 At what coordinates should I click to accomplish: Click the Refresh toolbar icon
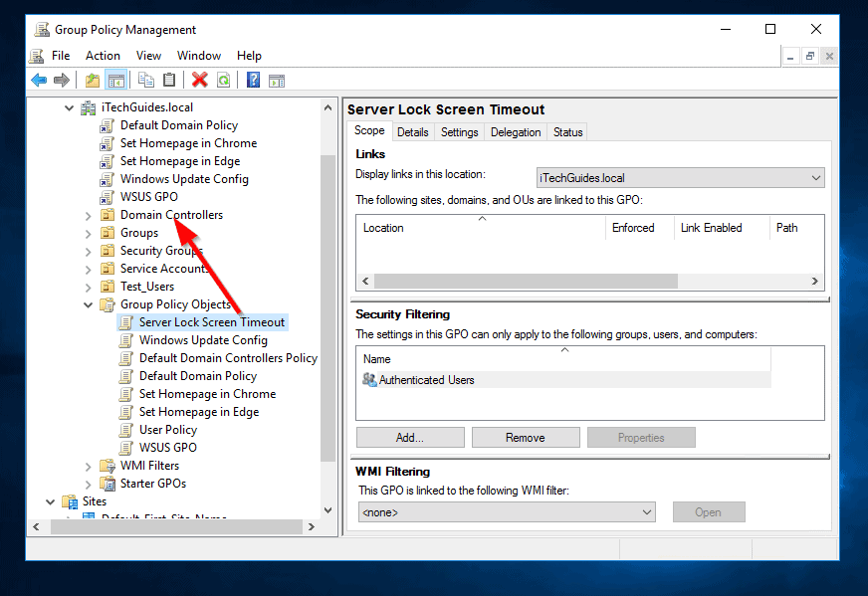[x=223, y=81]
